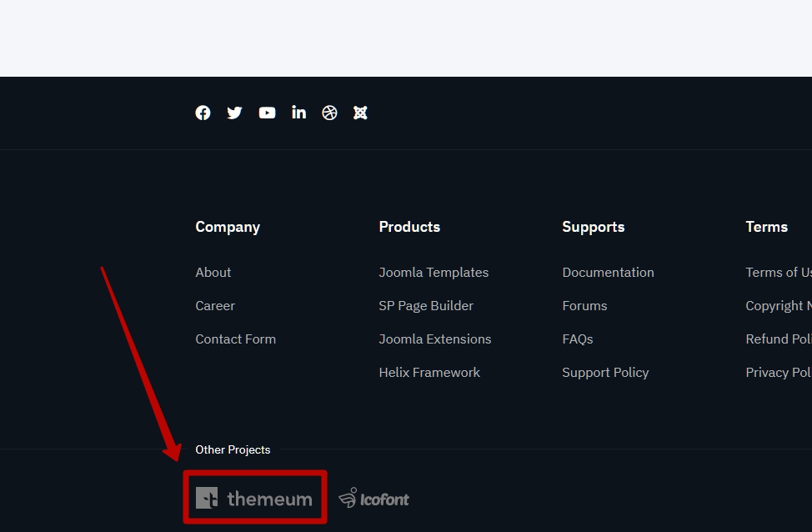The image size is (812, 532).
Task: Open the Facebook social icon
Action: (203, 113)
